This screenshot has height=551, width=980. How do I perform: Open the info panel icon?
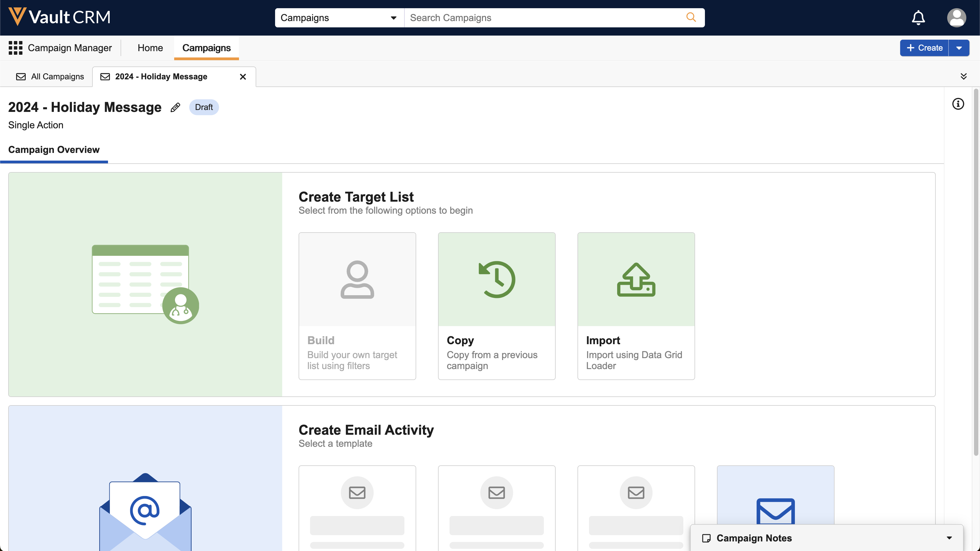click(958, 104)
